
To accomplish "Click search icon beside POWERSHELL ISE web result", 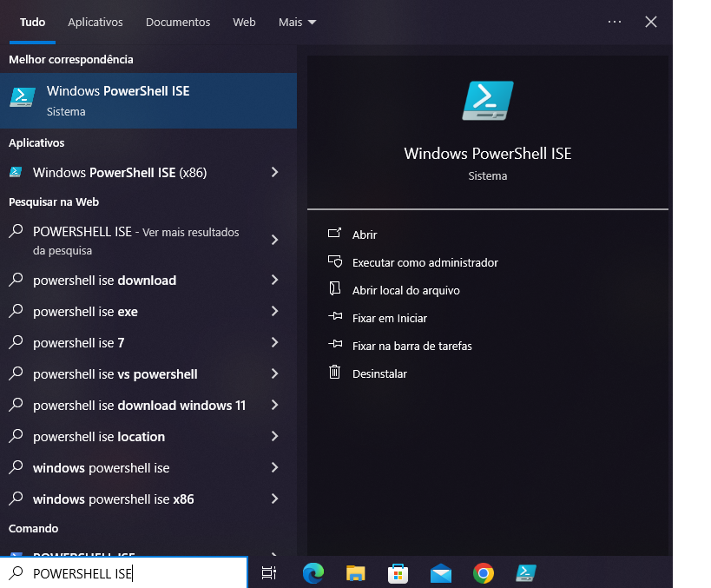I will 16,231.
